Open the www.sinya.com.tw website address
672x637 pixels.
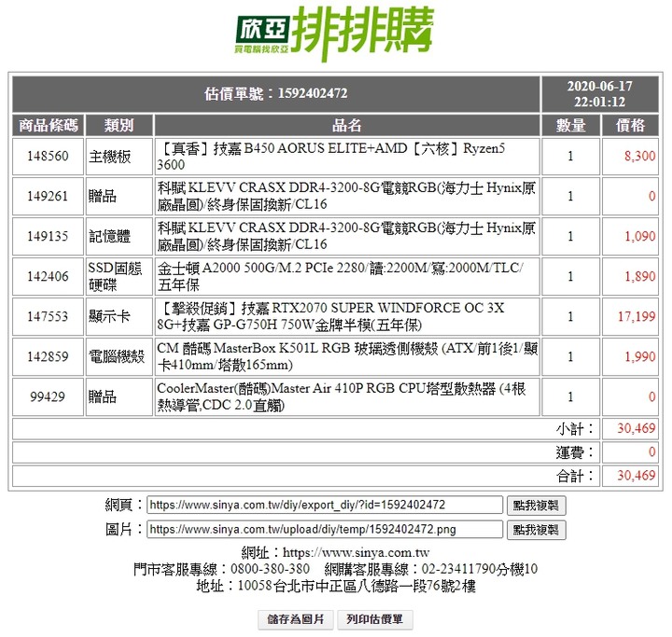357,553
